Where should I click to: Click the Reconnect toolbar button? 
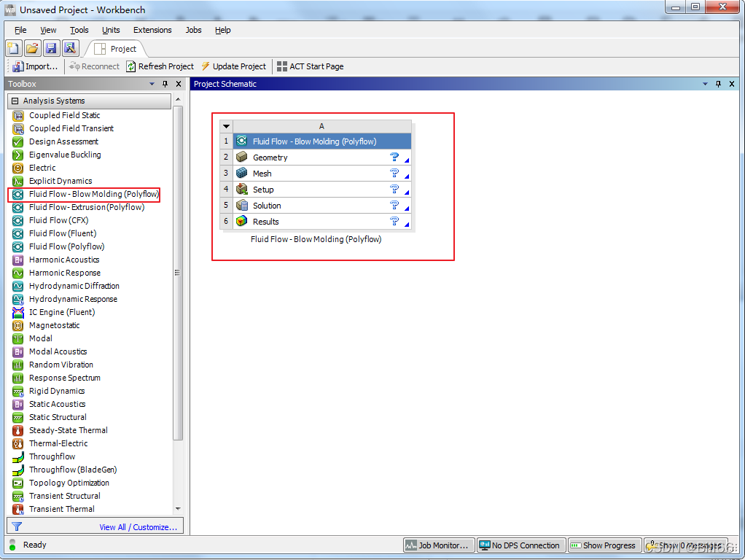[x=94, y=66]
